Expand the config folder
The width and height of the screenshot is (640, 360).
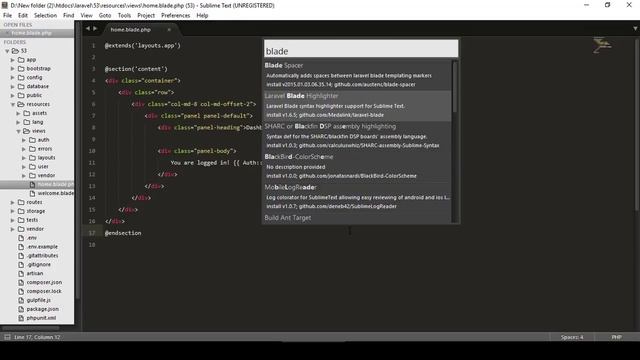[x=13, y=78]
